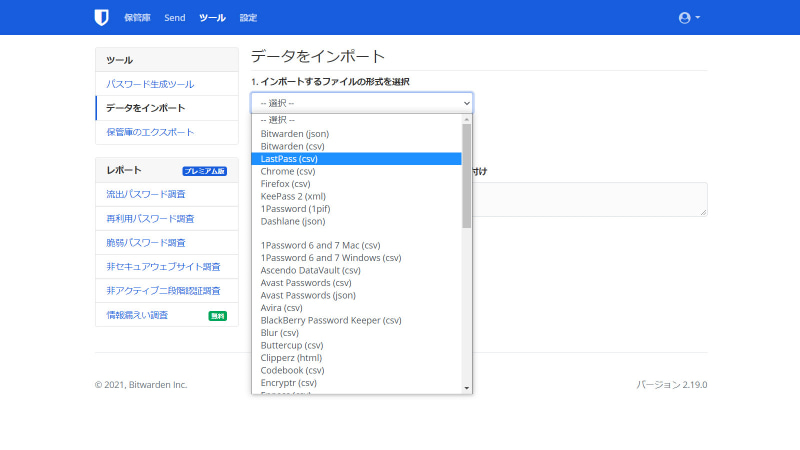Click the dropdown list scrollbar thumb

click(466, 176)
